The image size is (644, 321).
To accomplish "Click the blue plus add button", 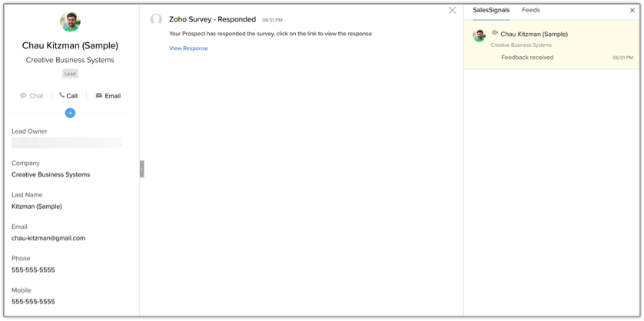I will [x=70, y=113].
